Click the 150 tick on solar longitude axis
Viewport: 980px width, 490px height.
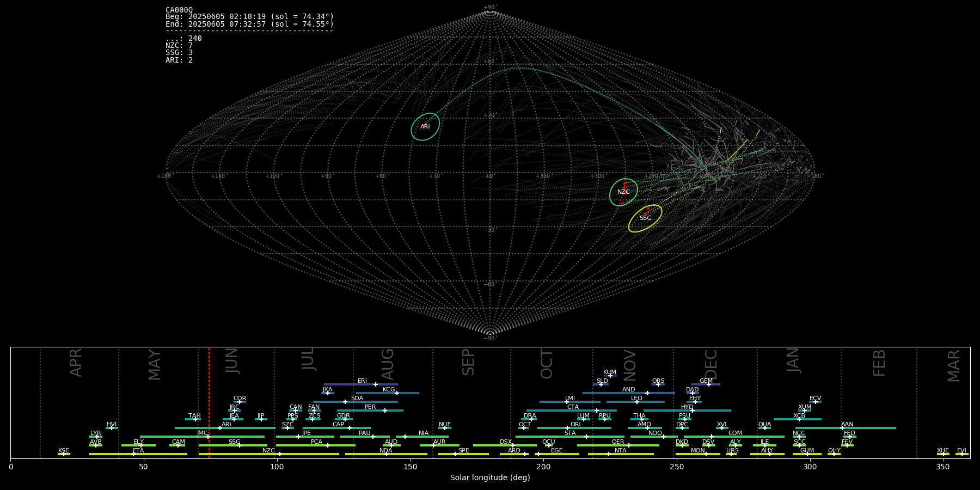pyautogui.click(x=410, y=467)
